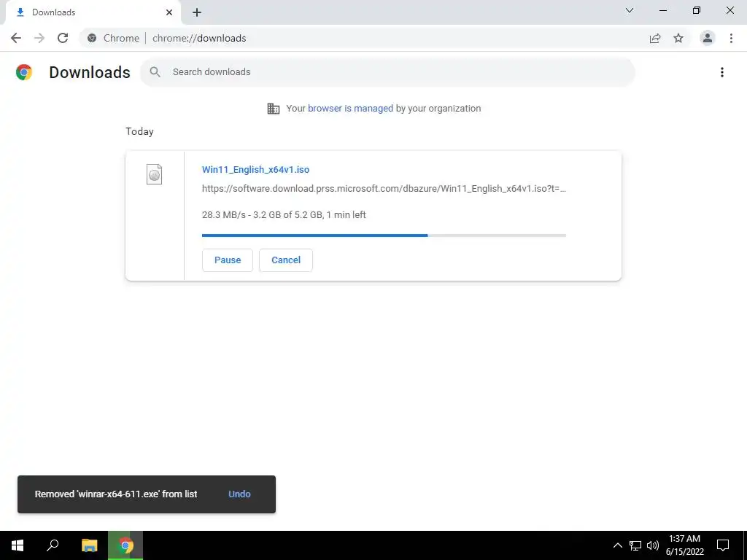Click the magnifier icon in the search downloads box
747x560 pixels.
pos(155,72)
